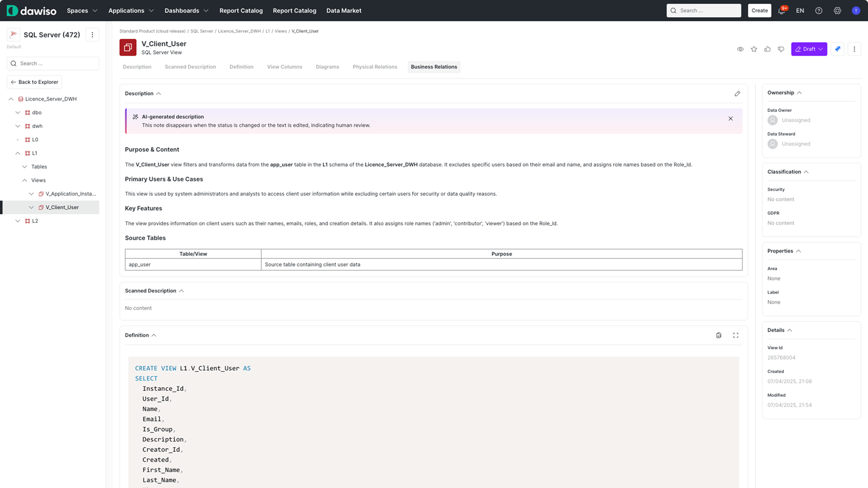Star V_Client_User as a favorite
868x488 pixels.
(754, 49)
